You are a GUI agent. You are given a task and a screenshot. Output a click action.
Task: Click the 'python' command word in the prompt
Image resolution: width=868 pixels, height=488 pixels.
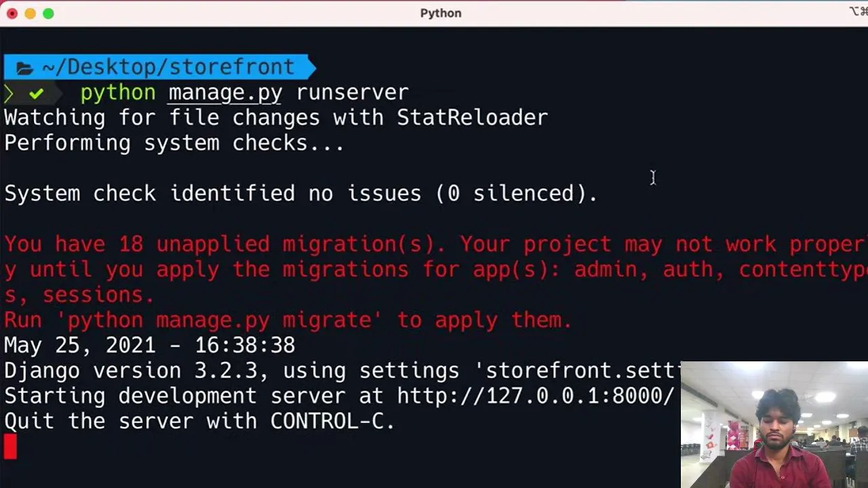[x=118, y=93]
